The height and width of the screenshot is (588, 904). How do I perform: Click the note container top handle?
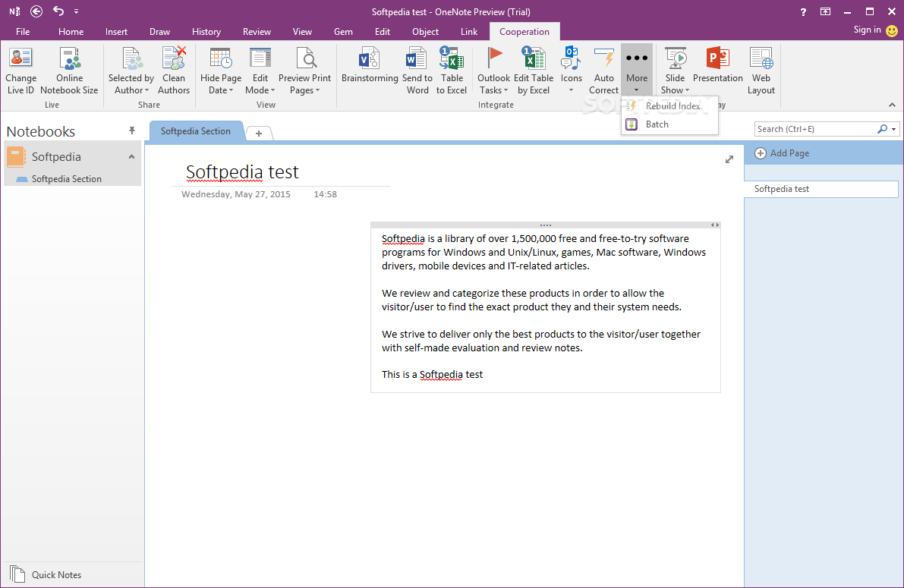[546, 225]
